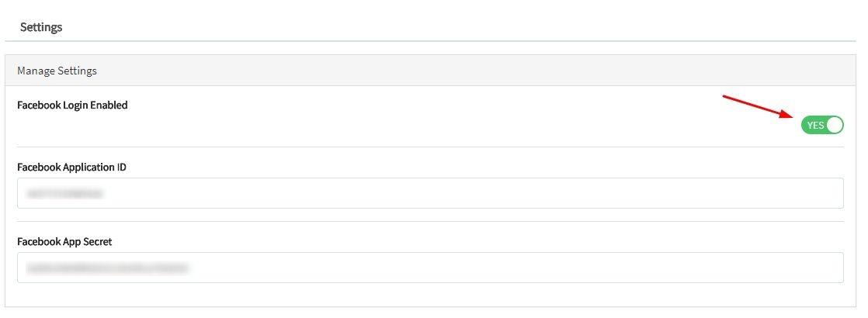Toggle the Facebook Login Enabled switch
Viewport: 868px width, 318px height.
(x=822, y=125)
